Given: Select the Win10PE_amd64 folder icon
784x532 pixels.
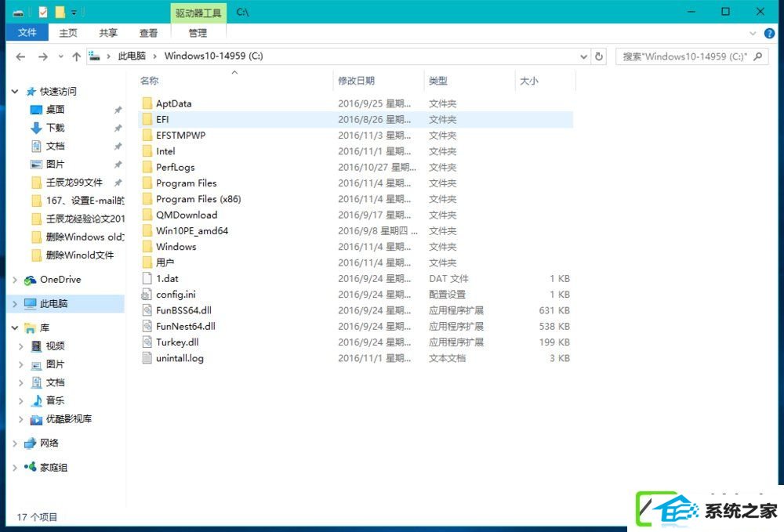Looking at the screenshot, I should pos(147,231).
